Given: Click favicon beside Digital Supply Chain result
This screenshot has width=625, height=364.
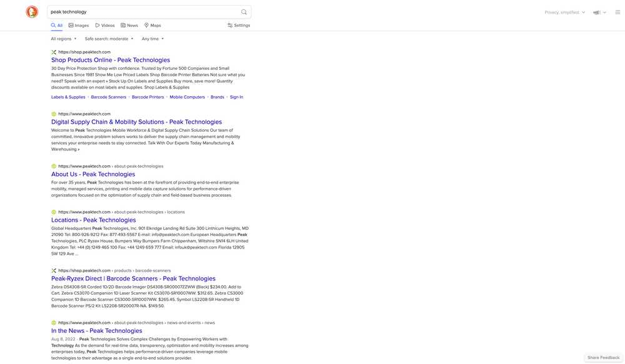Looking at the screenshot, I should 54,114.
